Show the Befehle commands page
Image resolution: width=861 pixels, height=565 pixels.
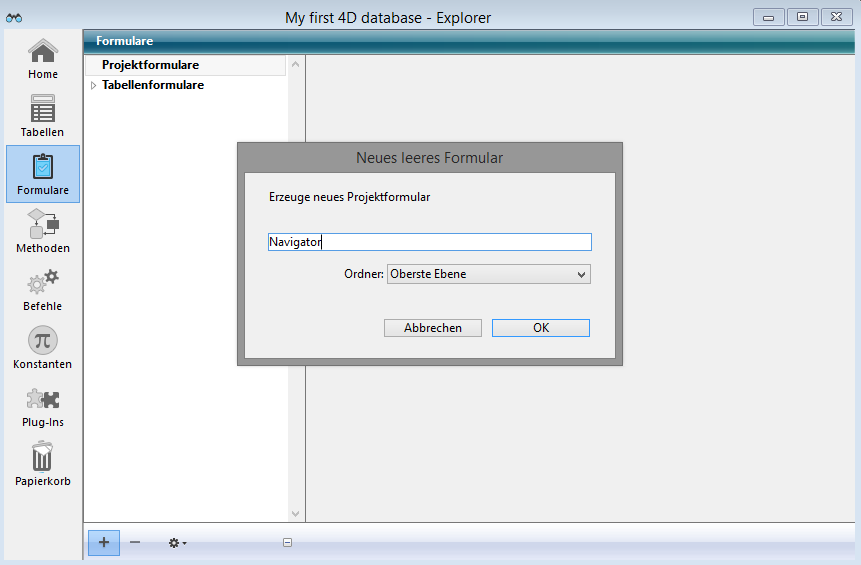43,289
